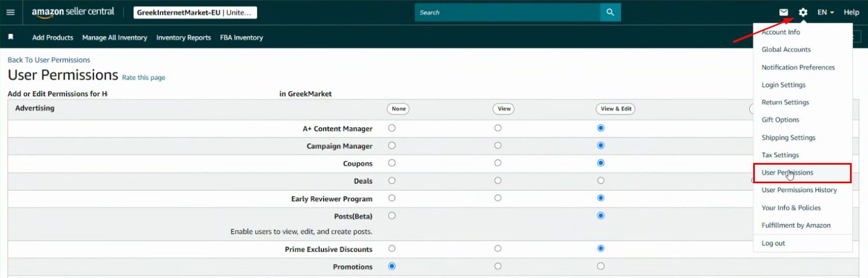Click the Rate this page link
This screenshot has width=868, height=278.
tap(144, 78)
